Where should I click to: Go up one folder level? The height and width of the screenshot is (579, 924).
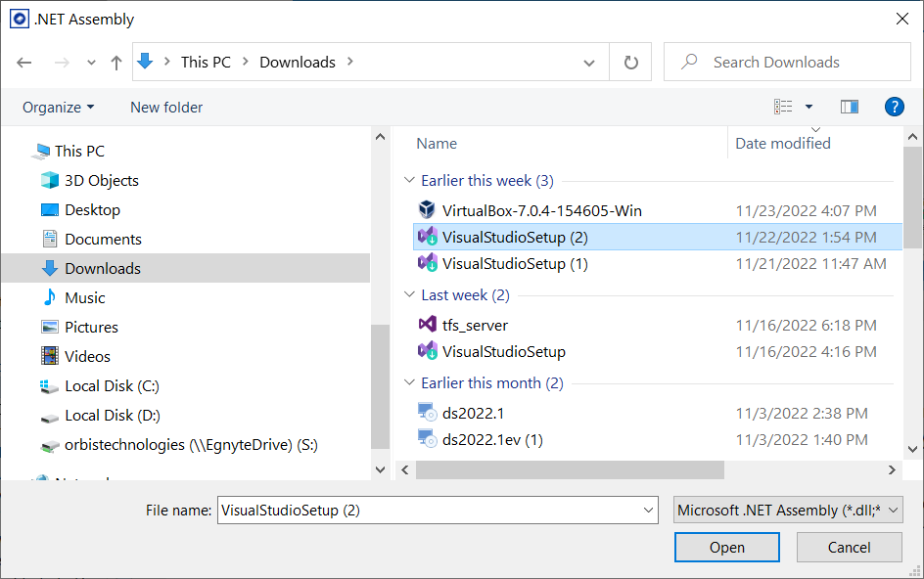pos(116,62)
